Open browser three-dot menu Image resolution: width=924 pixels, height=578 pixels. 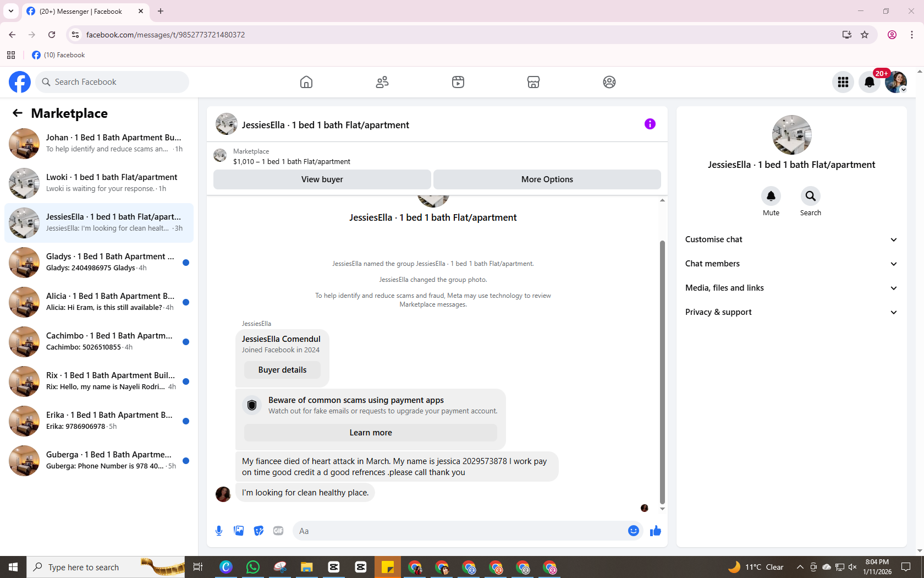click(912, 35)
